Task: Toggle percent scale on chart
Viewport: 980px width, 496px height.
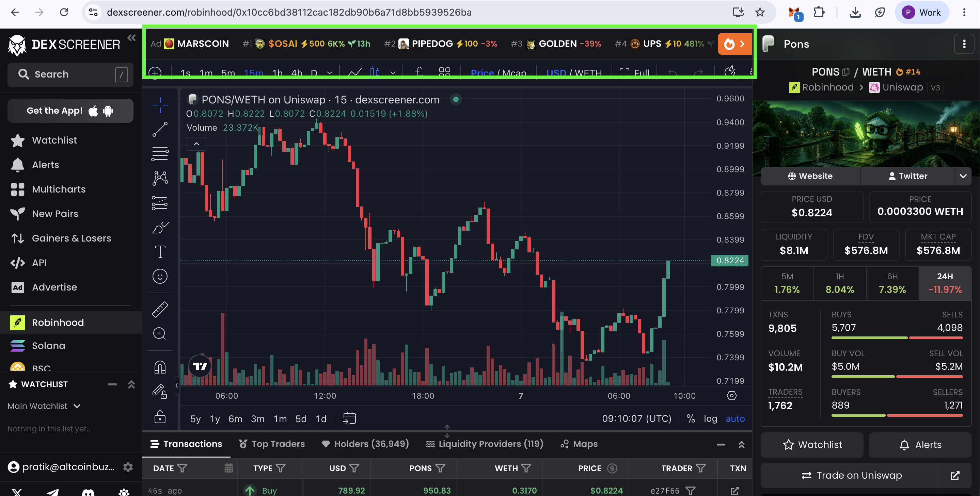Action: click(691, 418)
